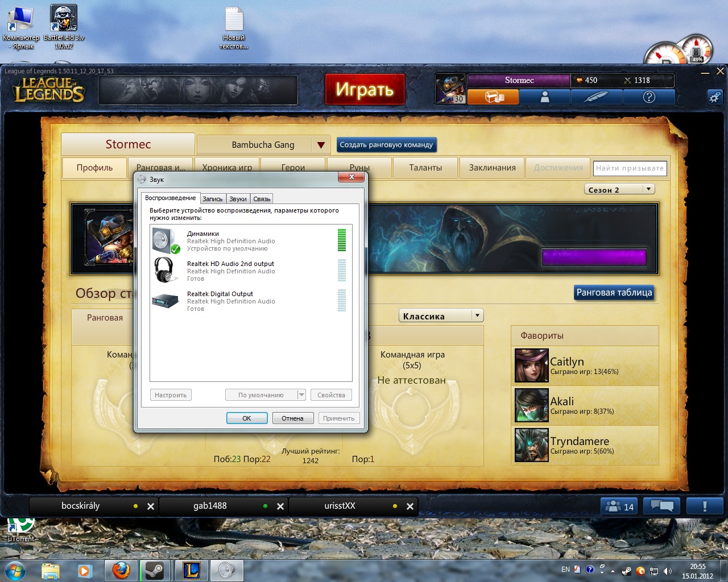Open the Ранговая таблица ladder button

[614, 293]
